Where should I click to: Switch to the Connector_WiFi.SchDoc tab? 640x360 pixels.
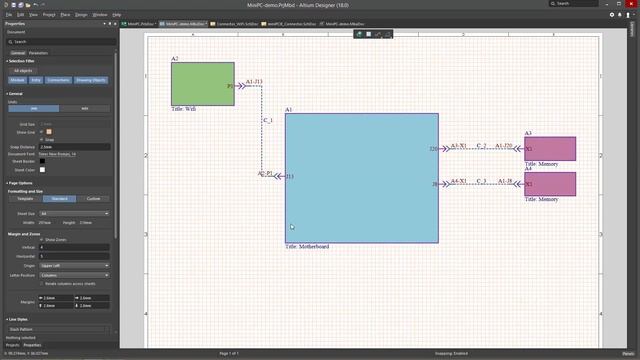pos(234,24)
